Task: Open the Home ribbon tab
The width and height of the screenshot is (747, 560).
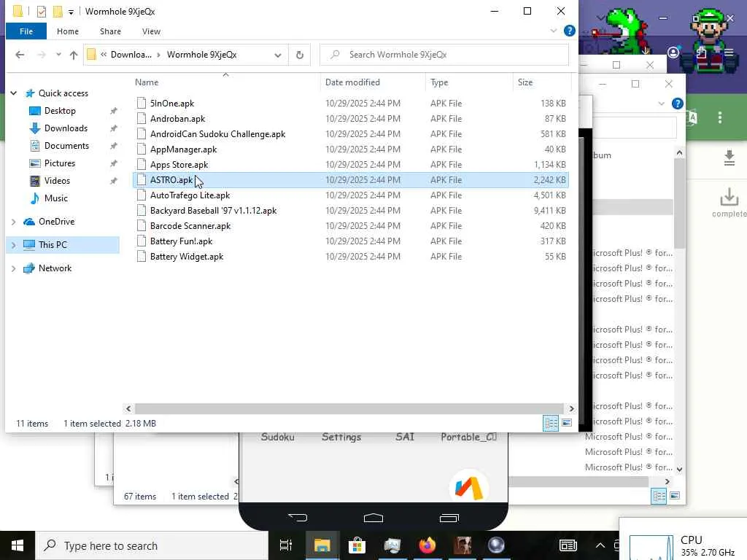Action: 68,31
